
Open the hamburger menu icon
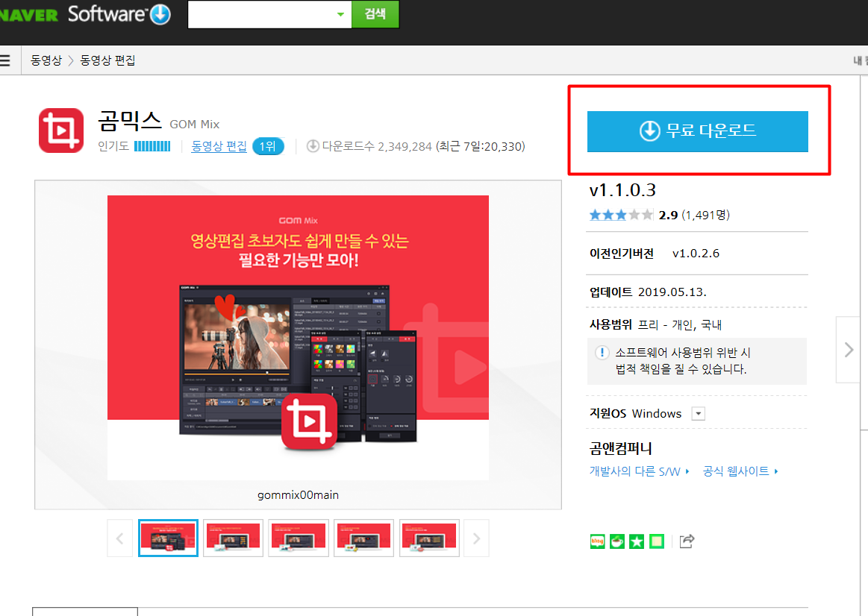[5, 60]
